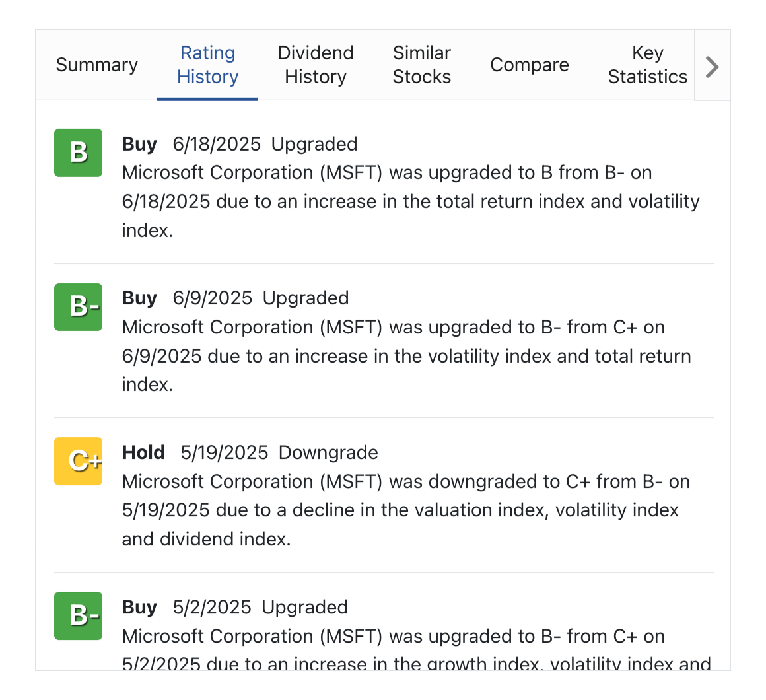
Task: Switch to the Dividend History tab
Action: click(315, 65)
